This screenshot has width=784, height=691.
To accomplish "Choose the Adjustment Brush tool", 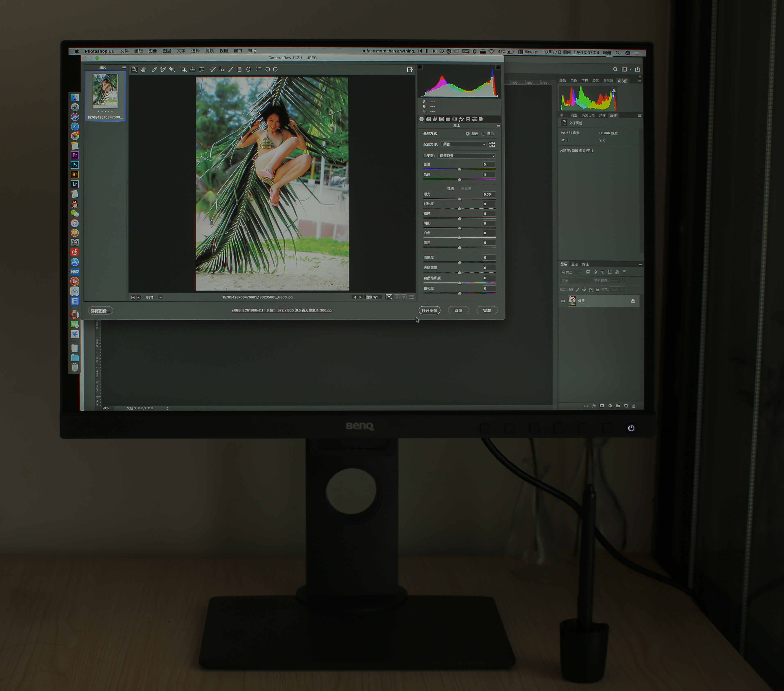I will (231, 69).
